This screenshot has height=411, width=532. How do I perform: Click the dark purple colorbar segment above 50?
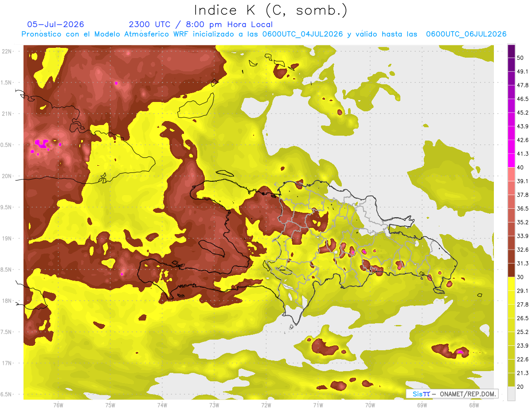[511, 51]
